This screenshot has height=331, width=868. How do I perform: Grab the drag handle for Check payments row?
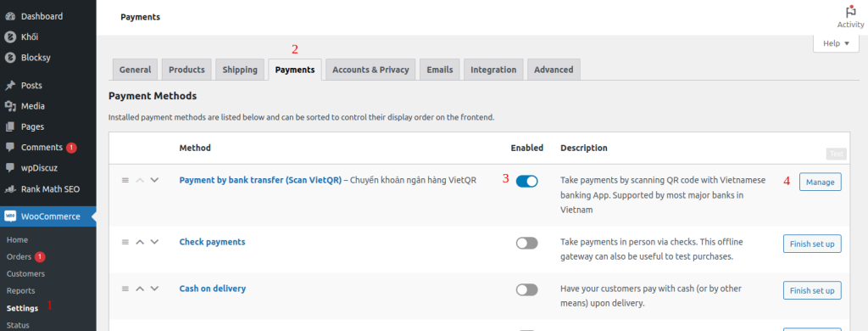pos(125,242)
